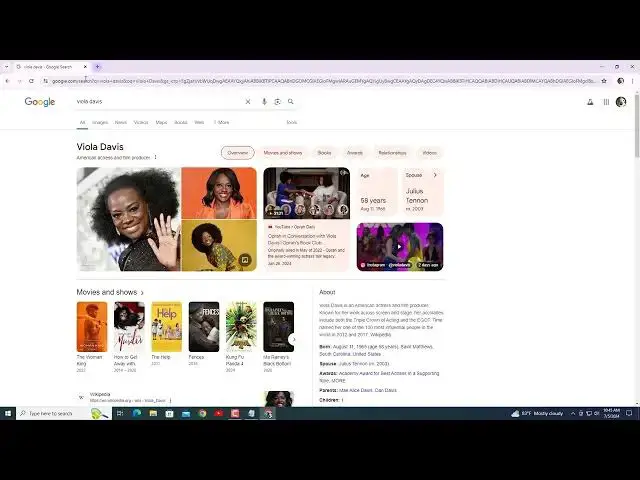This screenshot has height=480, width=640.
Task: Expand Movies and shows heading arrow
Action: click(142, 293)
